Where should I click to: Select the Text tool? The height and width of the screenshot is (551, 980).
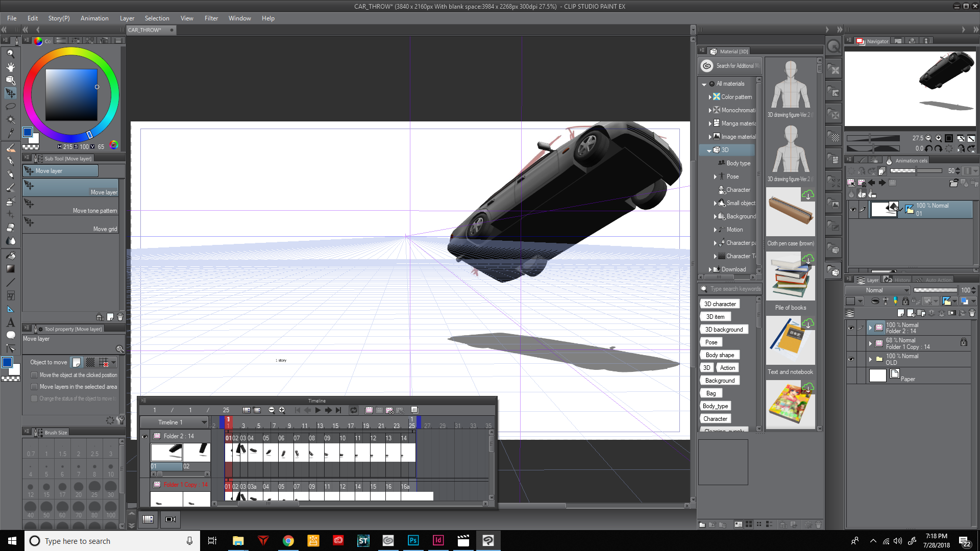tap(10, 322)
